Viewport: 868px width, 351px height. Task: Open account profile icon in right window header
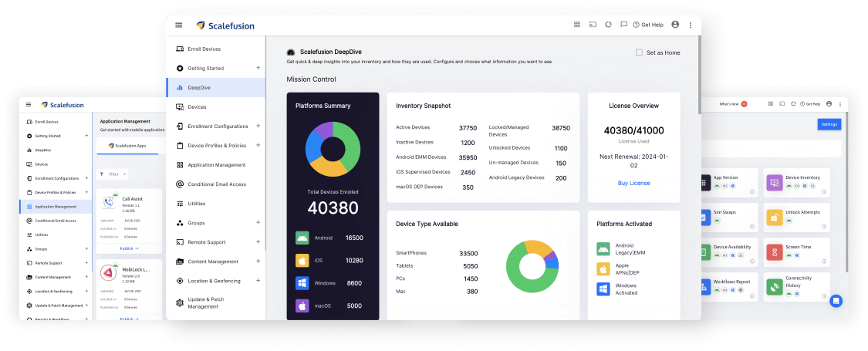(x=829, y=103)
